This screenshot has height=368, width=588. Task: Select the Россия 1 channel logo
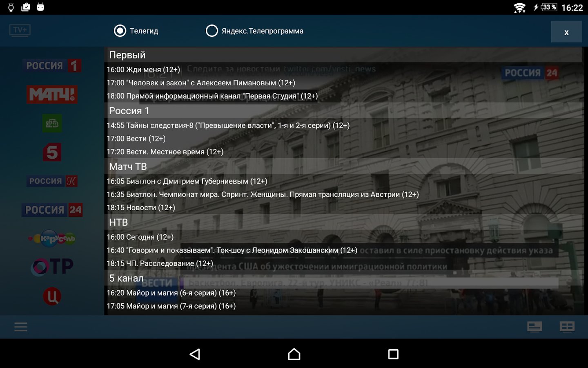[52, 65]
